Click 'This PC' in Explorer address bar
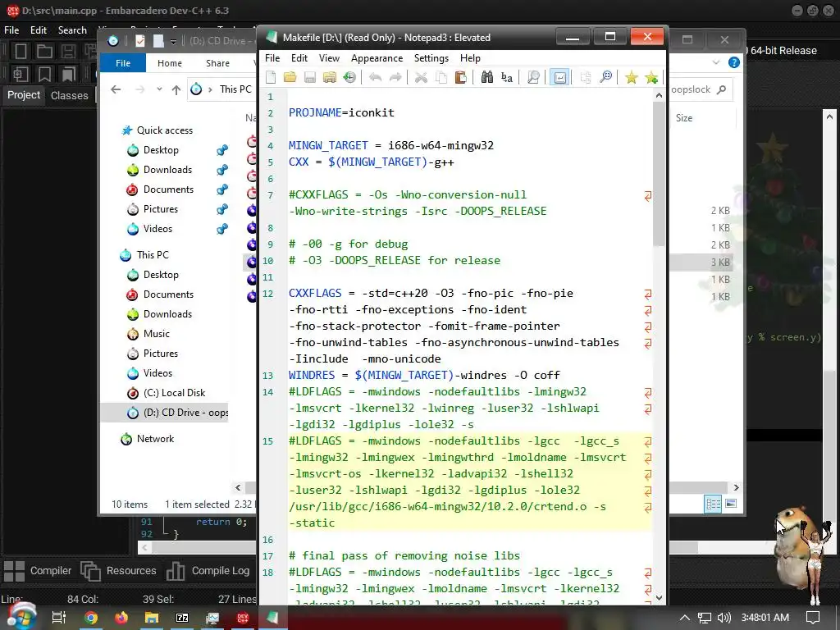Viewport: 840px width, 630px height. pos(235,89)
